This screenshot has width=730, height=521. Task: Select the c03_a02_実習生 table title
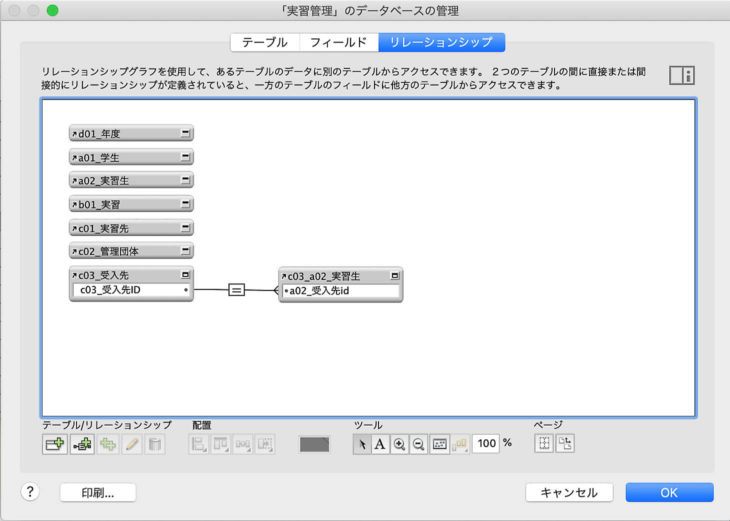(324, 276)
